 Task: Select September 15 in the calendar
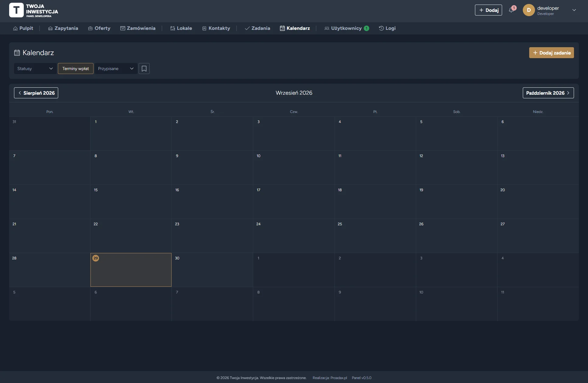131,202
